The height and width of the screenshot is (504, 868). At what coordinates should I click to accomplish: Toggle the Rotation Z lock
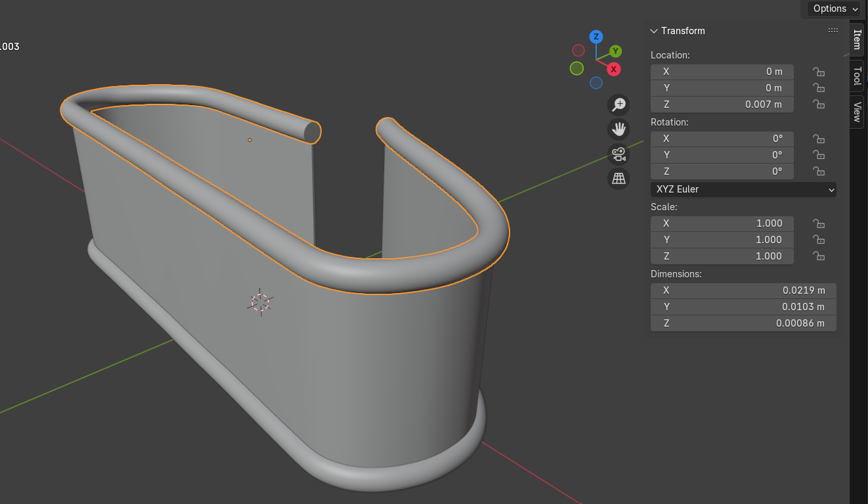point(818,172)
